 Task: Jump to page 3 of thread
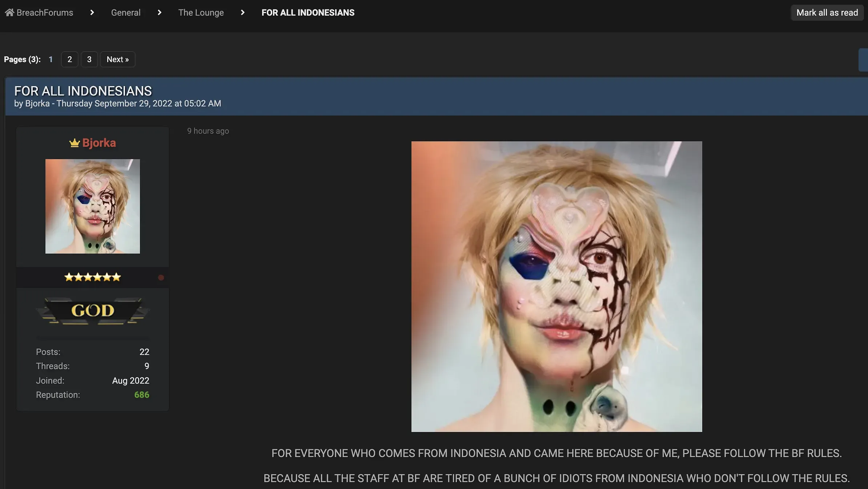point(89,59)
